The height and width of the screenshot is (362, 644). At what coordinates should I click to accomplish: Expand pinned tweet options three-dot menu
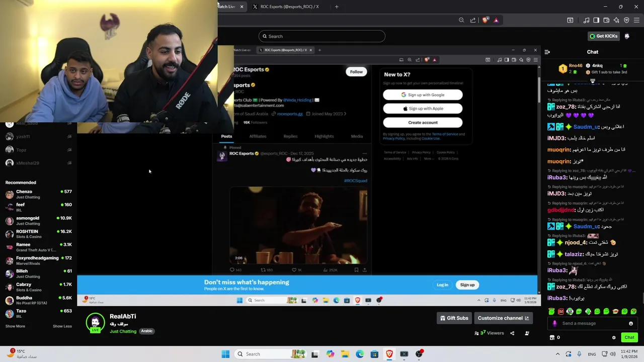(x=365, y=153)
